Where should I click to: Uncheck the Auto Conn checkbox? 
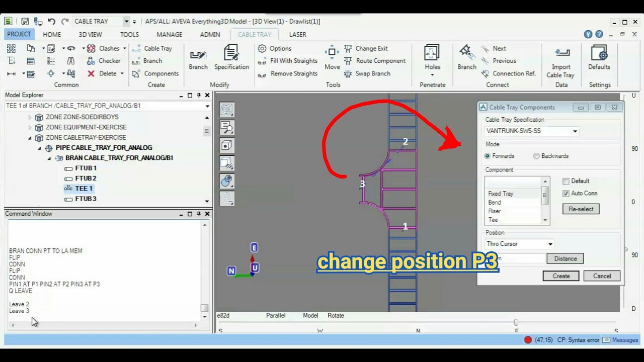tap(566, 193)
